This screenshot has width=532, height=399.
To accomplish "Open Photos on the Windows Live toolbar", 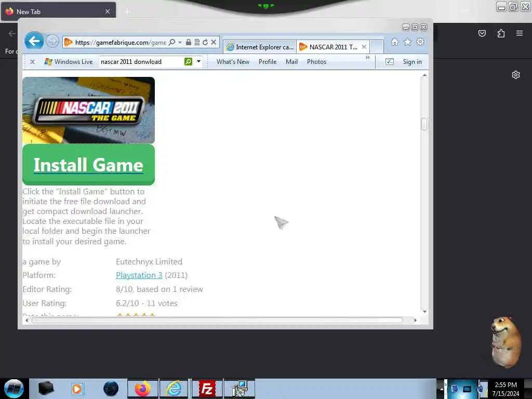I will tap(316, 62).
